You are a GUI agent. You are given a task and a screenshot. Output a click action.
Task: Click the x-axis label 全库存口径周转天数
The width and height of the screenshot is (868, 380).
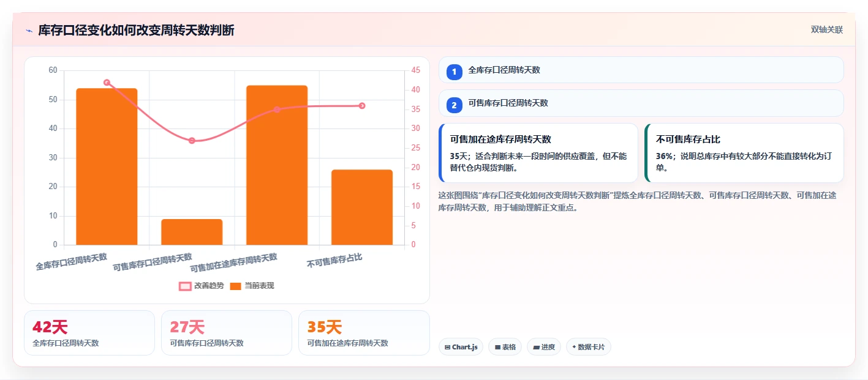[x=72, y=262]
